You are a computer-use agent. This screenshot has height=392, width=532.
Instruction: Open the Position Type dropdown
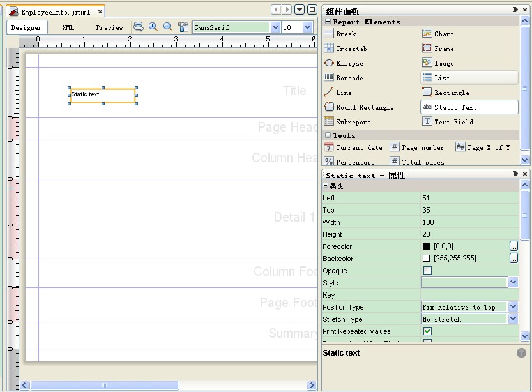513,307
